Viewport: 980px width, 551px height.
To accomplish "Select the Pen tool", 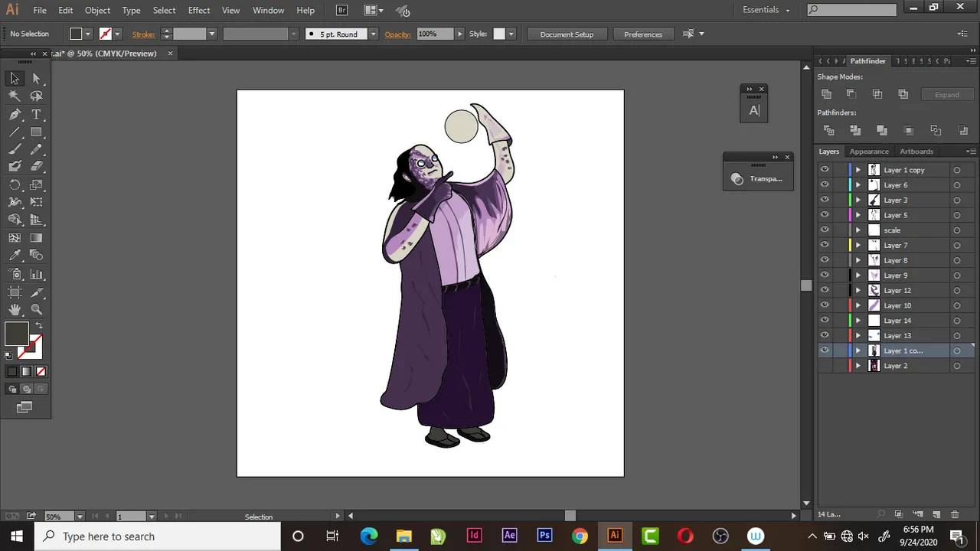I will 15,114.
